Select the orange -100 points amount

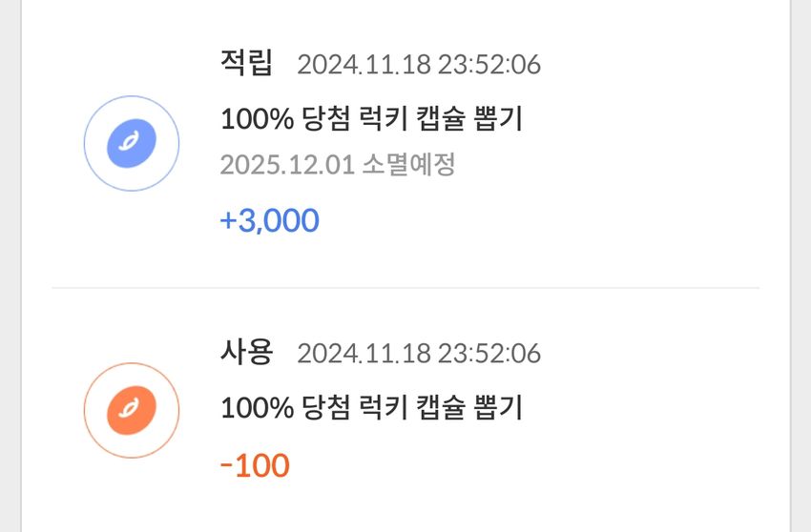pyautogui.click(x=255, y=465)
